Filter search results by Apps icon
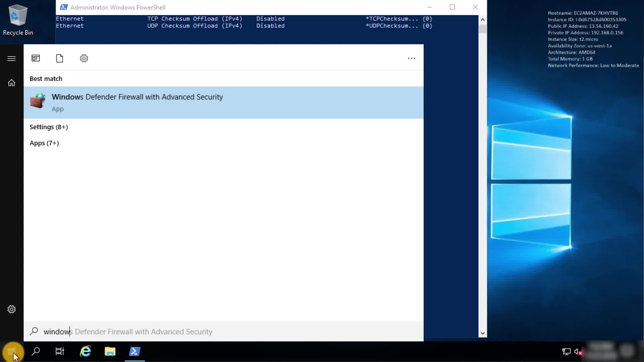 [x=36, y=58]
